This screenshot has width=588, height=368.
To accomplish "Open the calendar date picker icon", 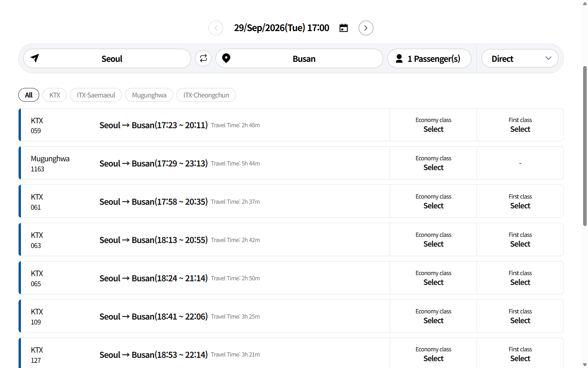I will point(344,28).
